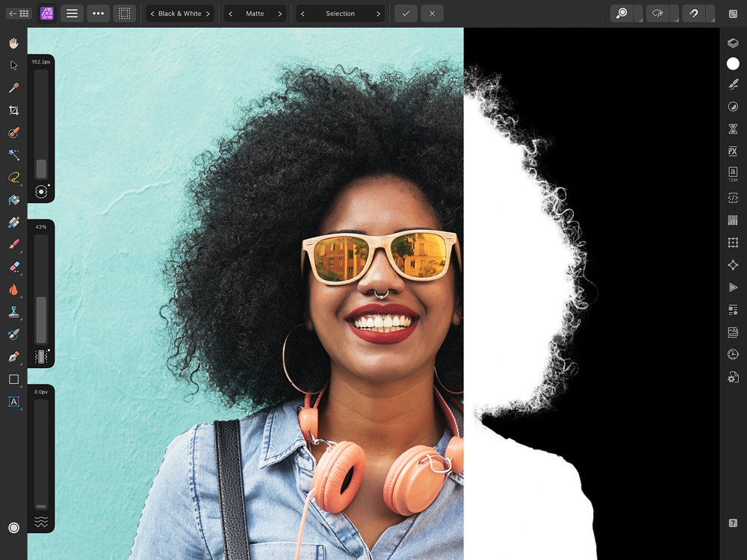Viewport: 747px width, 560px height.
Task: Open the document hamburger menu
Action: [72, 13]
